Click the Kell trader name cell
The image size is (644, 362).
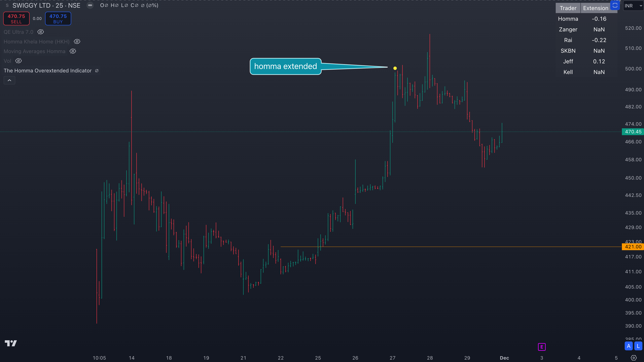coord(568,72)
